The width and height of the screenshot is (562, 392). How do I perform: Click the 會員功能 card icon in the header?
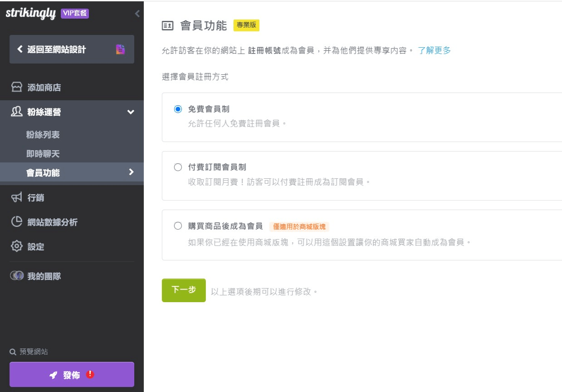168,26
